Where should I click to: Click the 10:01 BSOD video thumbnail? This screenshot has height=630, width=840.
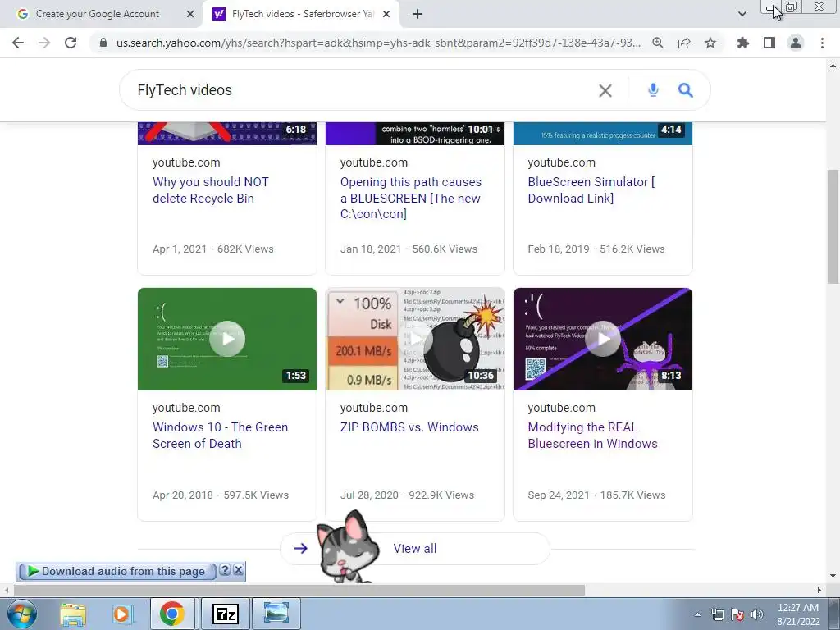(x=415, y=134)
